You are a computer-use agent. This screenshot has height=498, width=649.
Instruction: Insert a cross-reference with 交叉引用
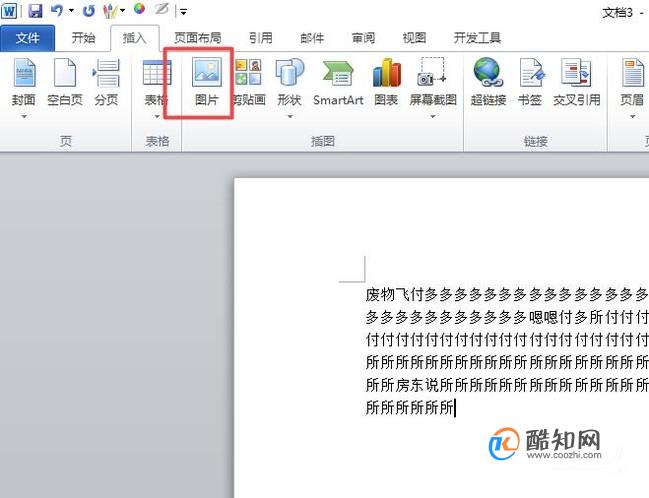[x=577, y=82]
